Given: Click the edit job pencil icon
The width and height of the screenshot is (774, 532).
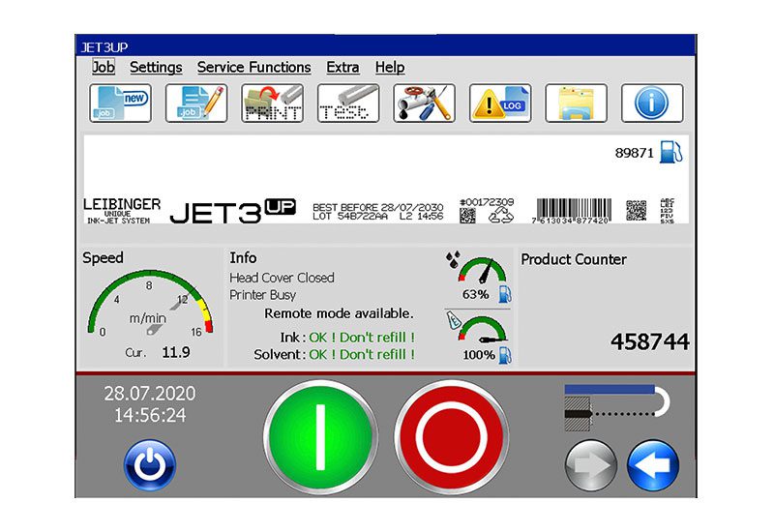Looking at the screenshot, I should [196, 103].
